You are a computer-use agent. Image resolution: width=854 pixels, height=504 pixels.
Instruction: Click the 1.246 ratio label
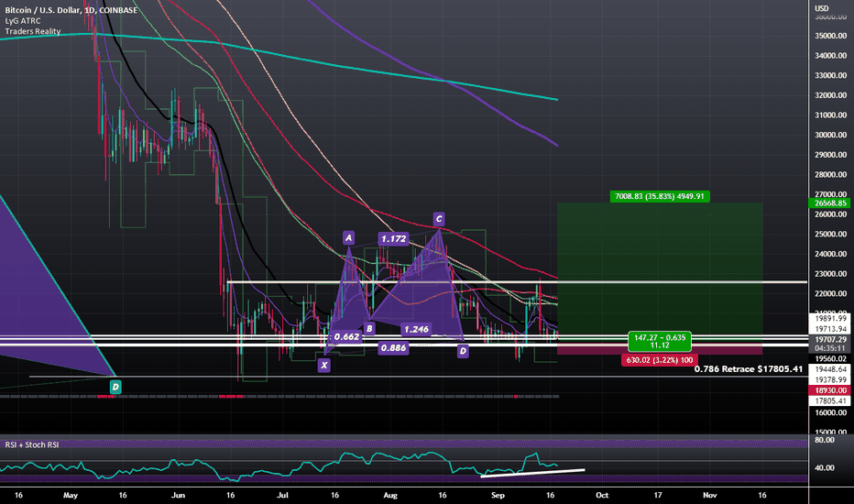pos(416,329)
